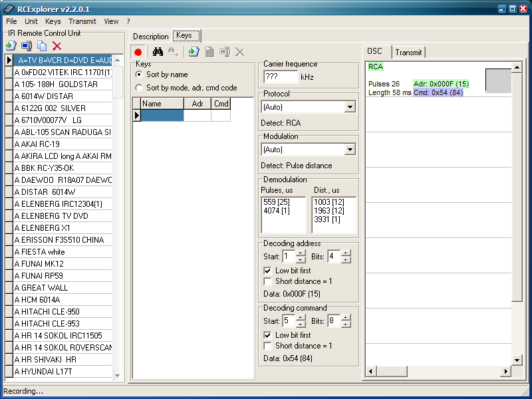Click the binoculars search icon
532x399 pixels.
[x=158, y=52]
